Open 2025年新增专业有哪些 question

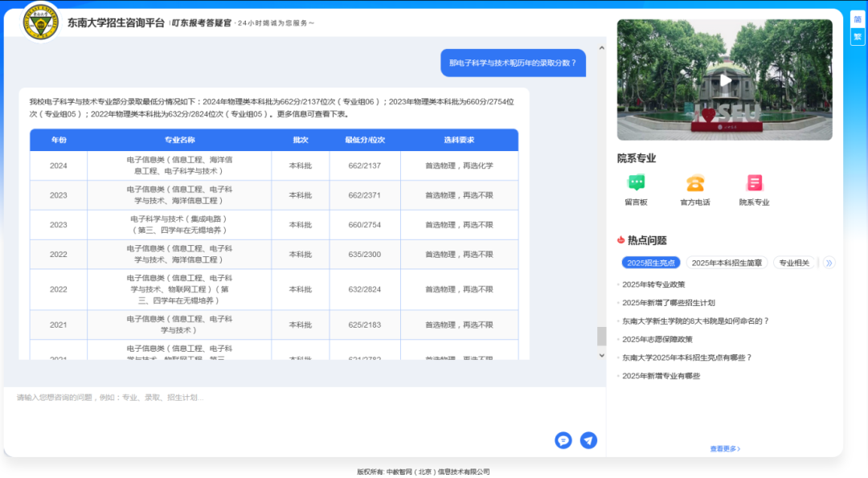click(x=661, y=376)
